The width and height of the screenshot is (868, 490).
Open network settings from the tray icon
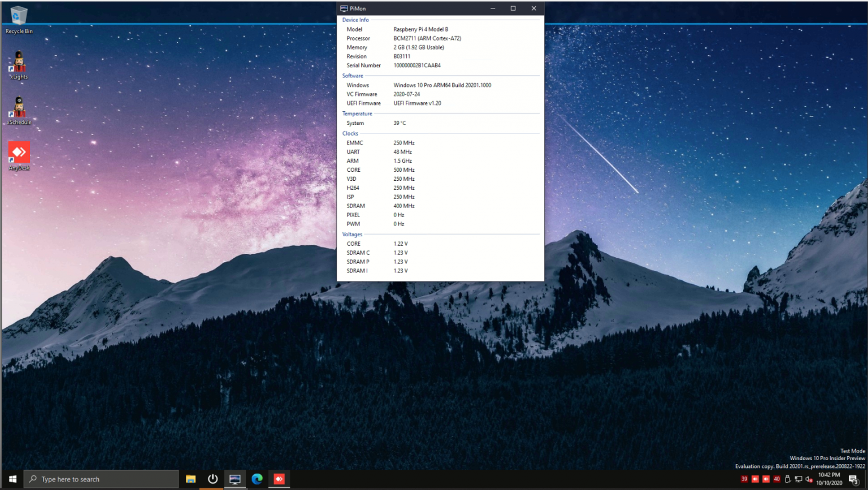pos(798,479)
